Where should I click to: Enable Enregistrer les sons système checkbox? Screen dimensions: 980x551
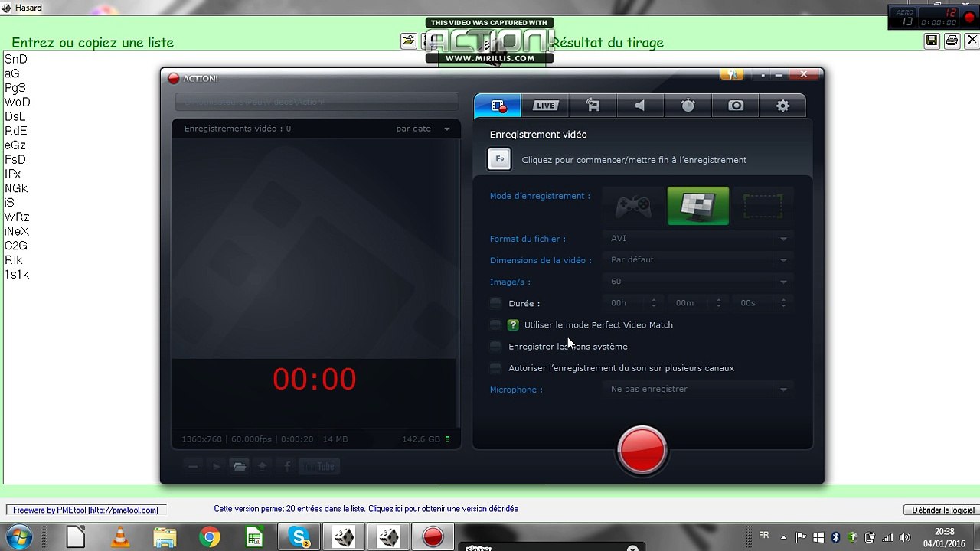tap(495, 346)
